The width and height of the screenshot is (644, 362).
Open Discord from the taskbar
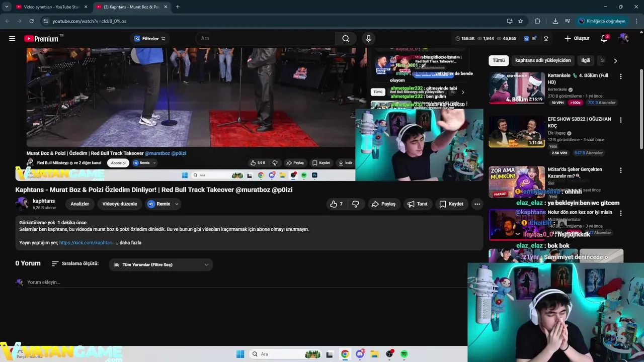(x=360, y=354)
